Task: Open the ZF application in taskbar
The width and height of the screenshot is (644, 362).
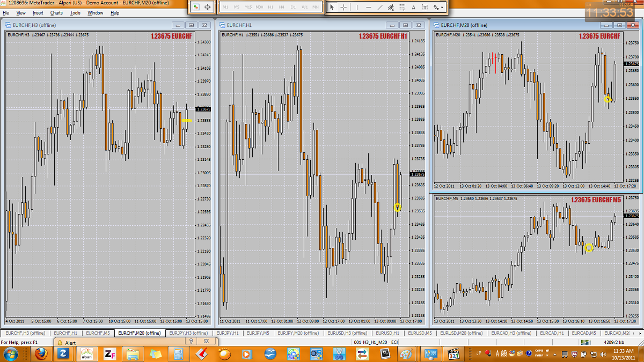Action: (111, 353)
